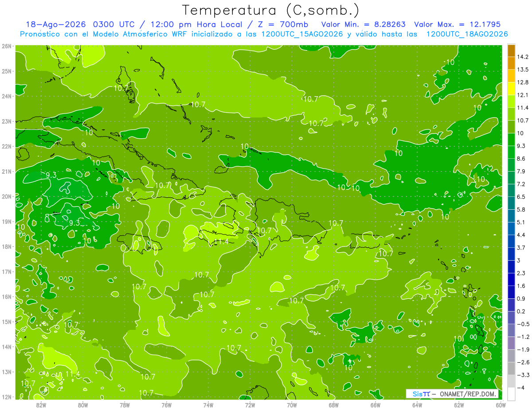Click the color scale value -3.3
This screenshot has height=411, width=532.
click(523, 375)
